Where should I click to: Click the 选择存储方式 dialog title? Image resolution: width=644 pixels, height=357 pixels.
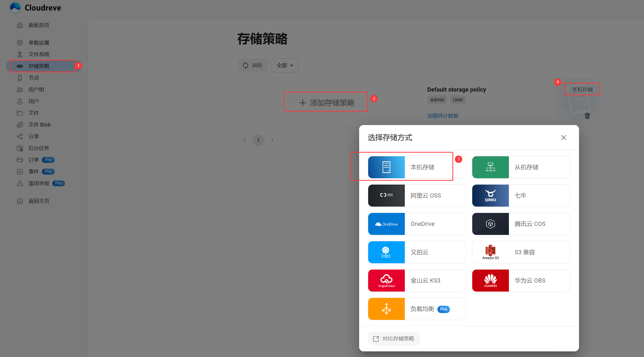point(390,137)
